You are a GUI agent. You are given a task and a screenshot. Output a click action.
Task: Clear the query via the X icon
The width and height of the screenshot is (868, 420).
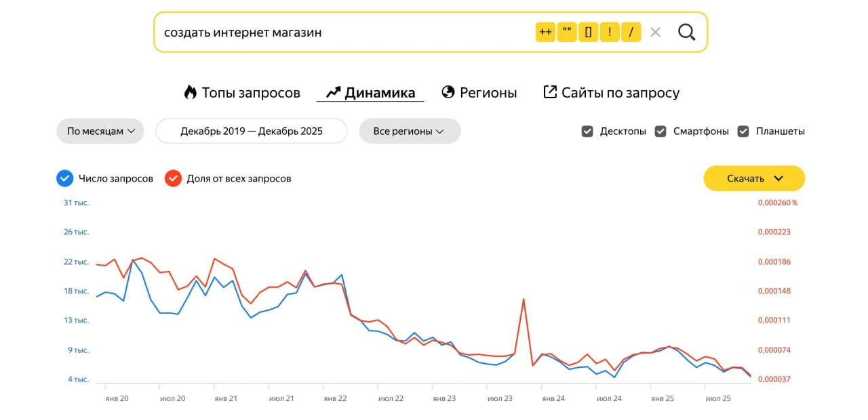(x=655, y=32)
